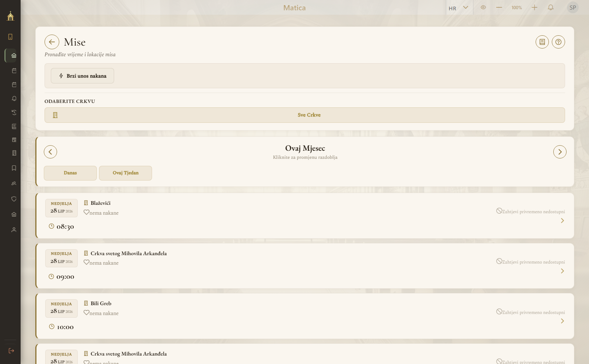This screenshot has height=364, width=589.
Task: Zoom out with the minus icon
Action: [x=499, y=7]
